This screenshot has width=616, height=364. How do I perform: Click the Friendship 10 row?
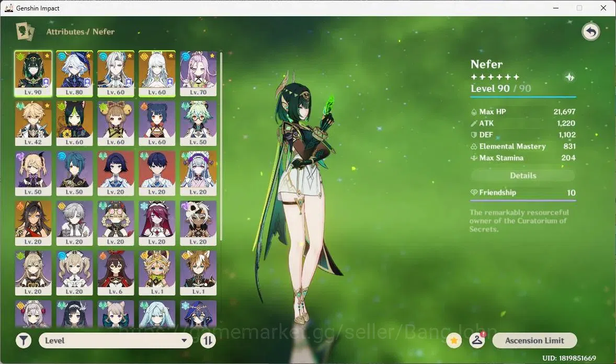pyautogui.click(x=523, y=192)
